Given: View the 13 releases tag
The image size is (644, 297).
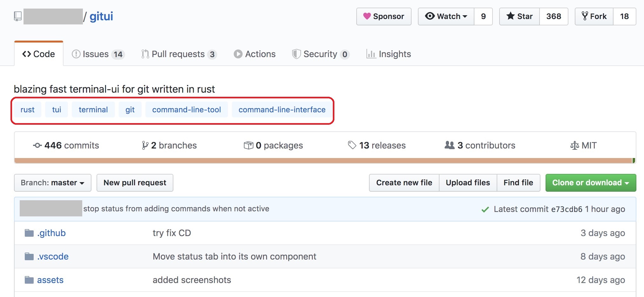Looking at the screenshot, I should (x=377, y=145).
